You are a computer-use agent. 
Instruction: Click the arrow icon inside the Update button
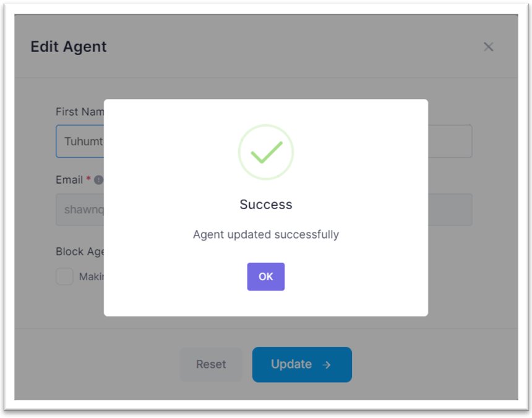point(326,365)
